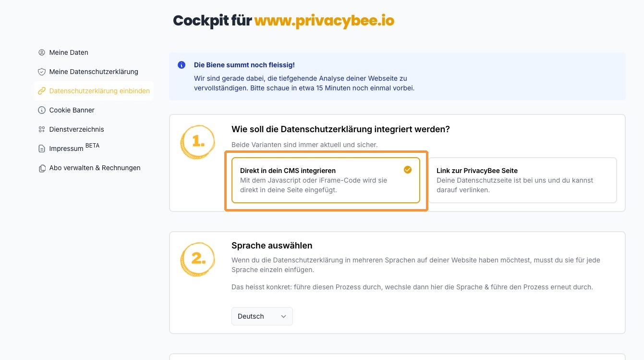This screenshot has width=644, height=360.
Task: Open the Deutsch language dropdown
Action: 262,316
